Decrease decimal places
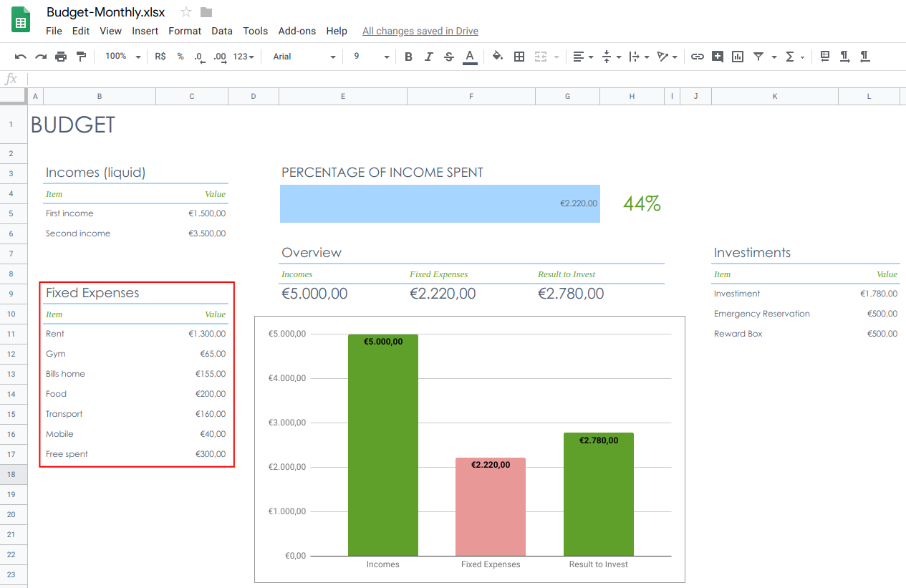 pos(200,57)
